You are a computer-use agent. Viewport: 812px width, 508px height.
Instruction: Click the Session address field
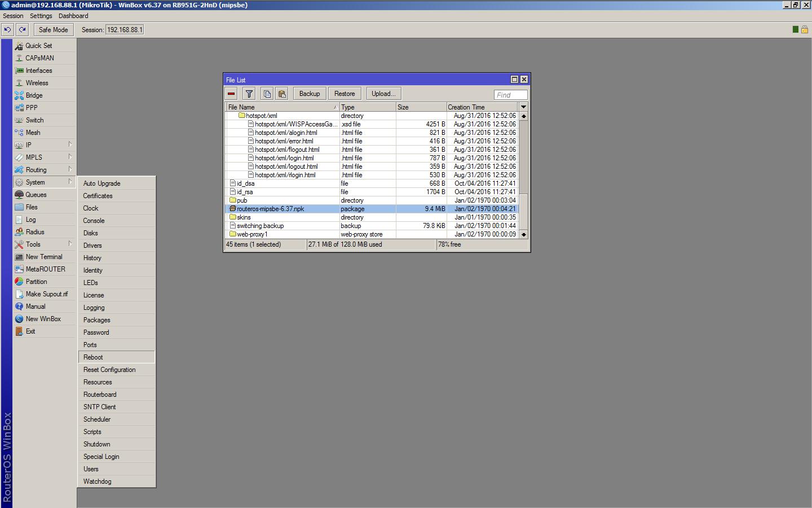click(125, 30)
